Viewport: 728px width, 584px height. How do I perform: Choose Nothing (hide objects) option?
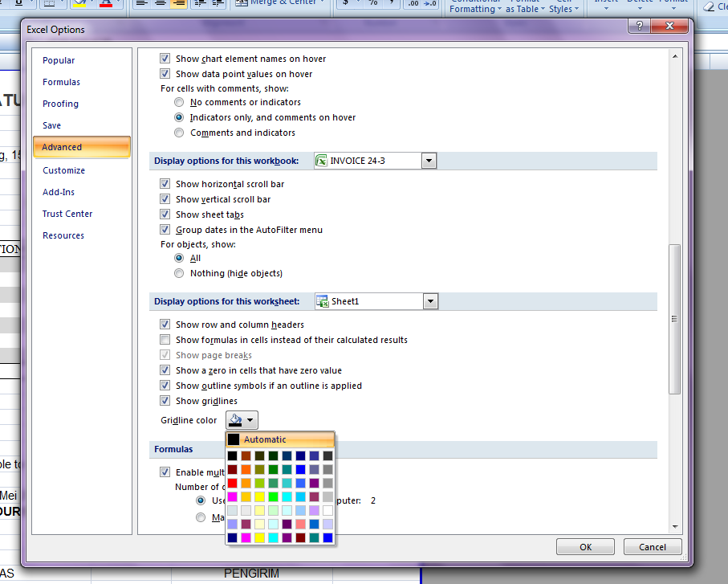point(179,274)
